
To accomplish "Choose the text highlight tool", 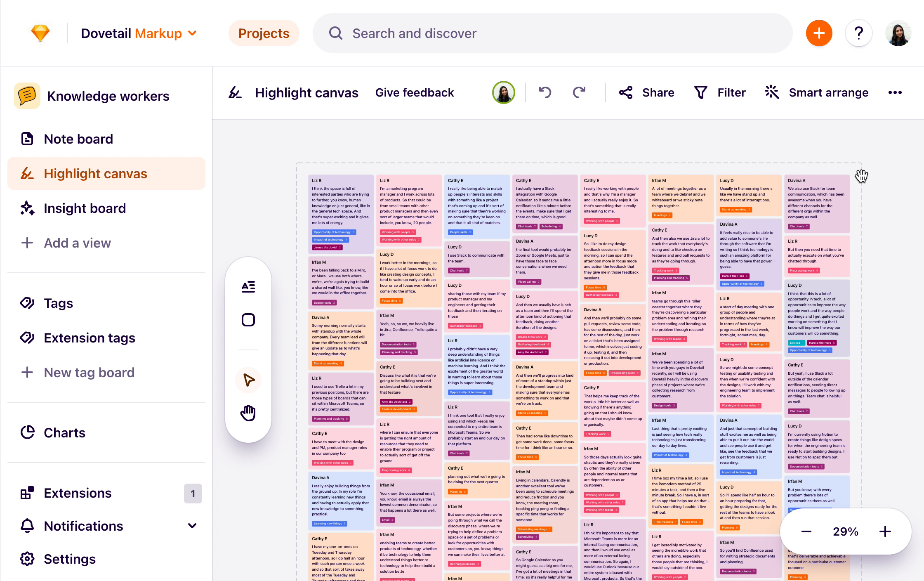I will click(x=248, y=286).
